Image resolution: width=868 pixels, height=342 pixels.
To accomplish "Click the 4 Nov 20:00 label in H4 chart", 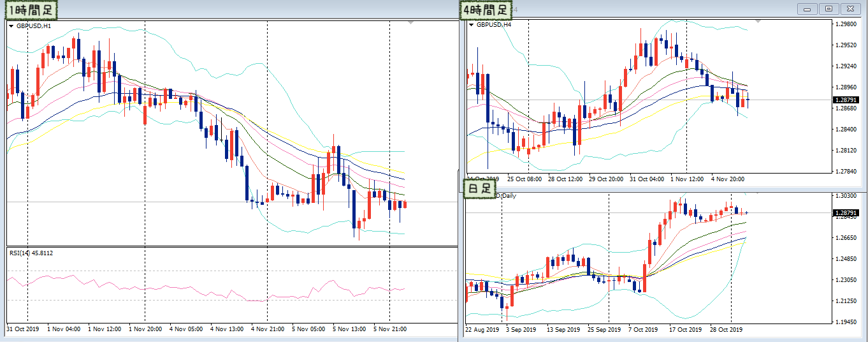I will point(727,179).
